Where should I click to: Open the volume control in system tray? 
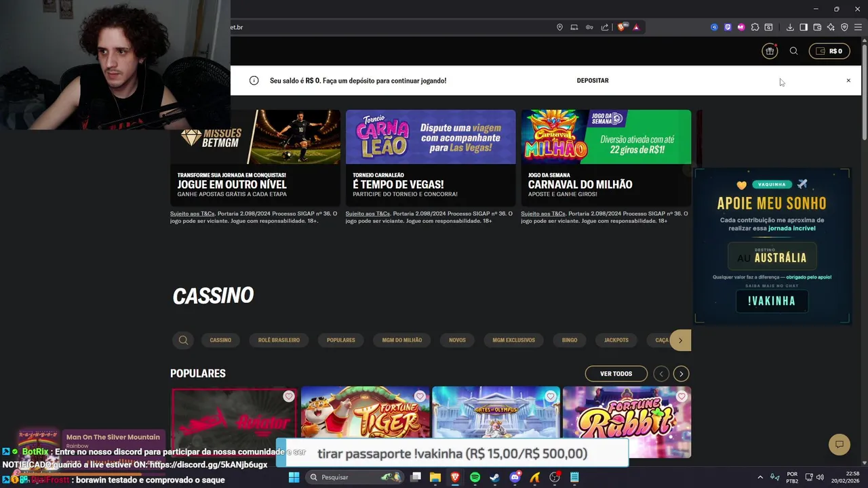point(820,477)
